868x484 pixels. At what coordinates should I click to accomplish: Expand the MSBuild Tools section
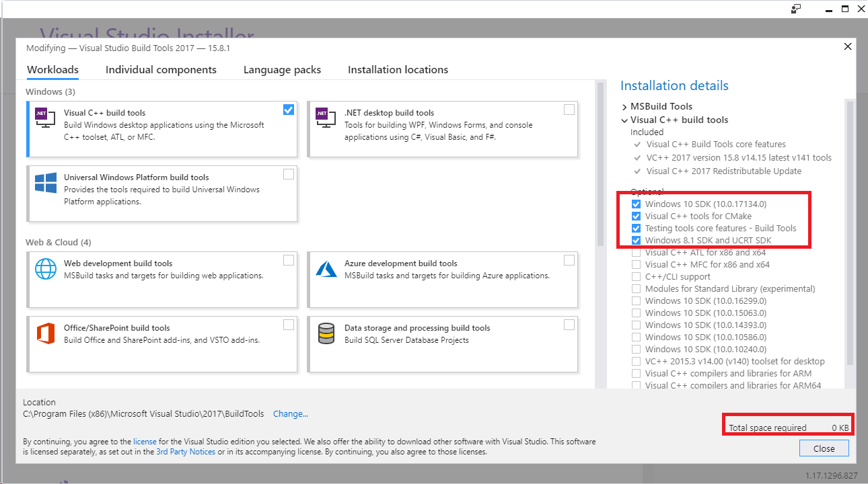[624, 106]
